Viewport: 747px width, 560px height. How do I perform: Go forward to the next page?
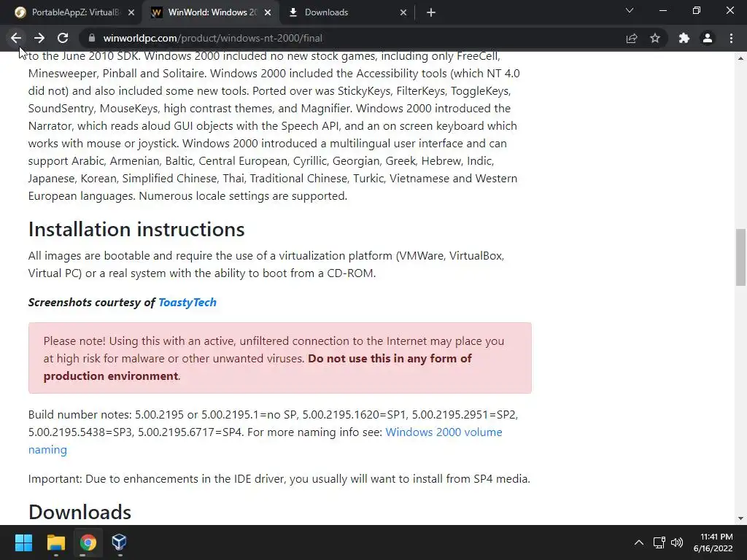[39, 38]
